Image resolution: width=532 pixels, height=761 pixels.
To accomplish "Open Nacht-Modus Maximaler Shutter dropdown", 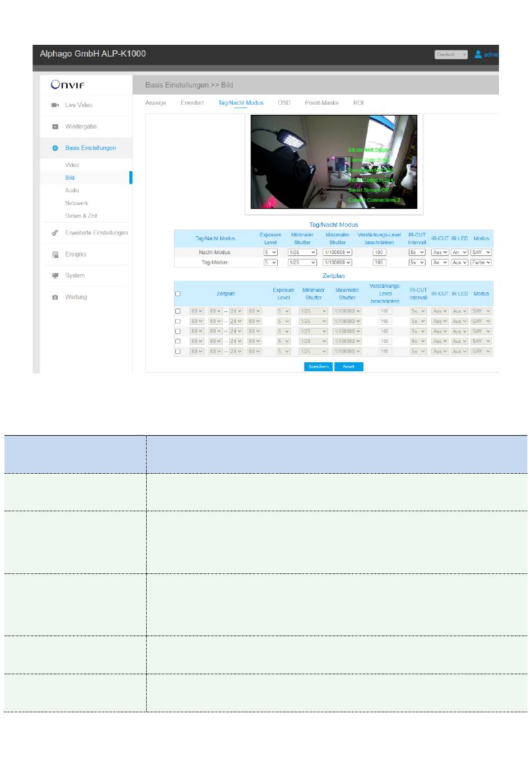I will pyautogui.click(x=338, y=253).
